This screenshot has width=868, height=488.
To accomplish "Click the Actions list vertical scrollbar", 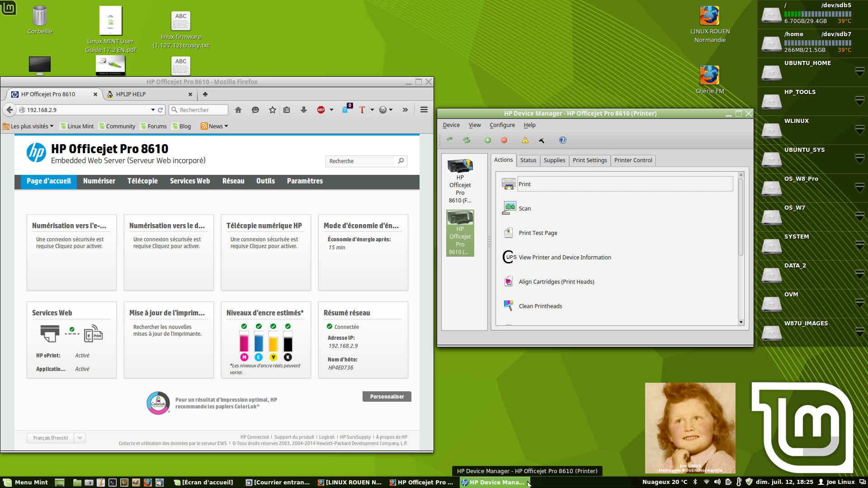I will 741,248.
